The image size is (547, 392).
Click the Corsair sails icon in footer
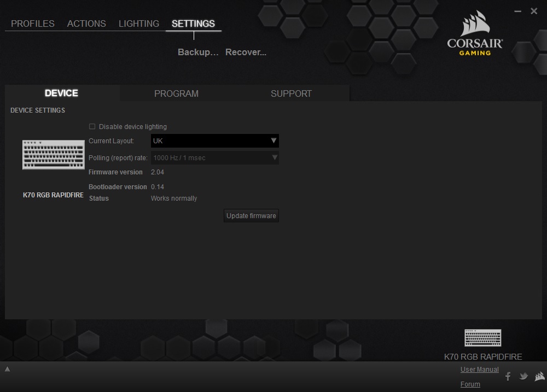(x=540, y=376)
